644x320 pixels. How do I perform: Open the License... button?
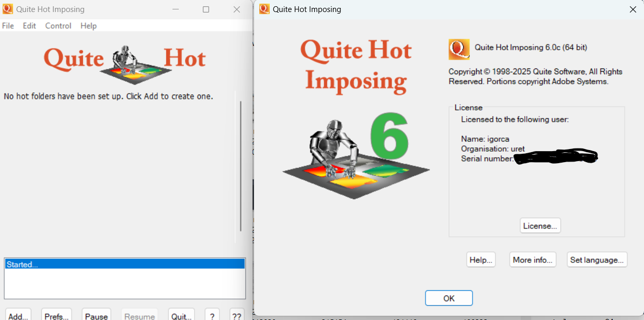coord(540,226)
